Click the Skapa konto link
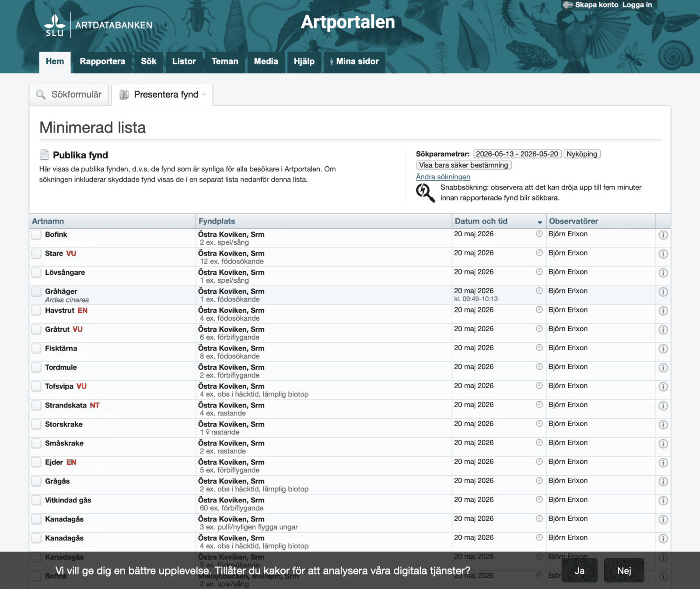Image resolution: width=700 pixels, height=589 pixels. coord(597,5)
